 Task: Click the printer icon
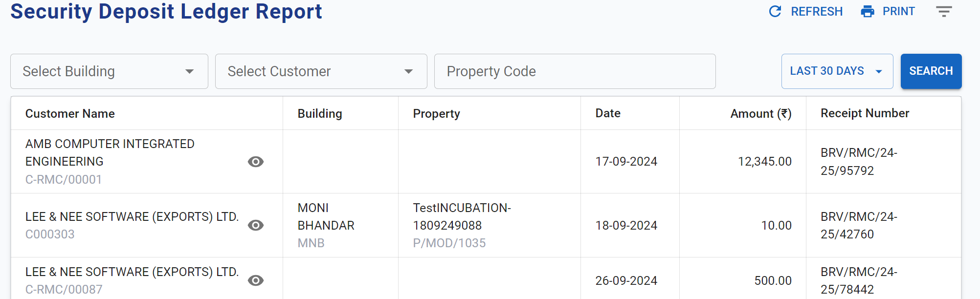tap(868, 11)
